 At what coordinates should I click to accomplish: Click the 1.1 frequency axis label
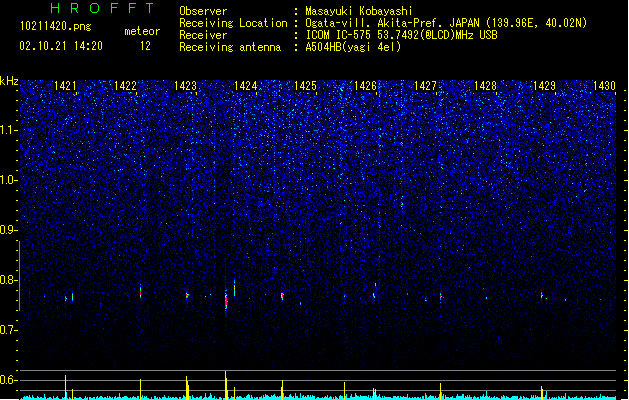coord(8,130)
